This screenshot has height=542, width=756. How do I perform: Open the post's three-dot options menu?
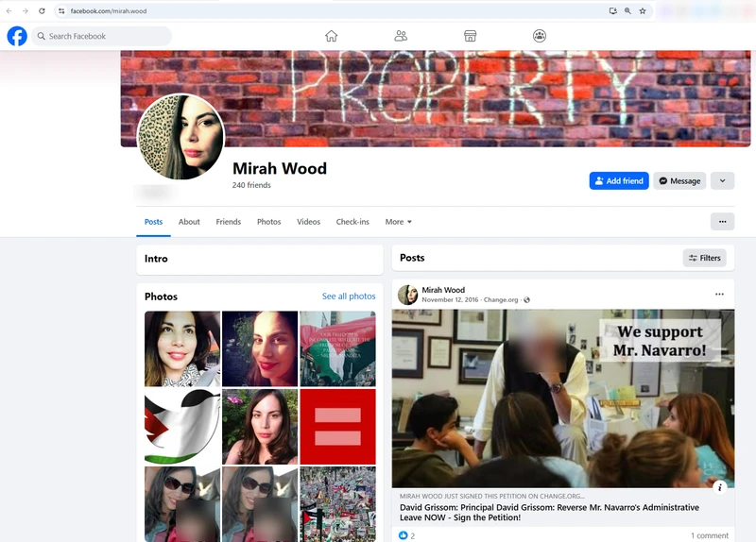pos(719,295)
